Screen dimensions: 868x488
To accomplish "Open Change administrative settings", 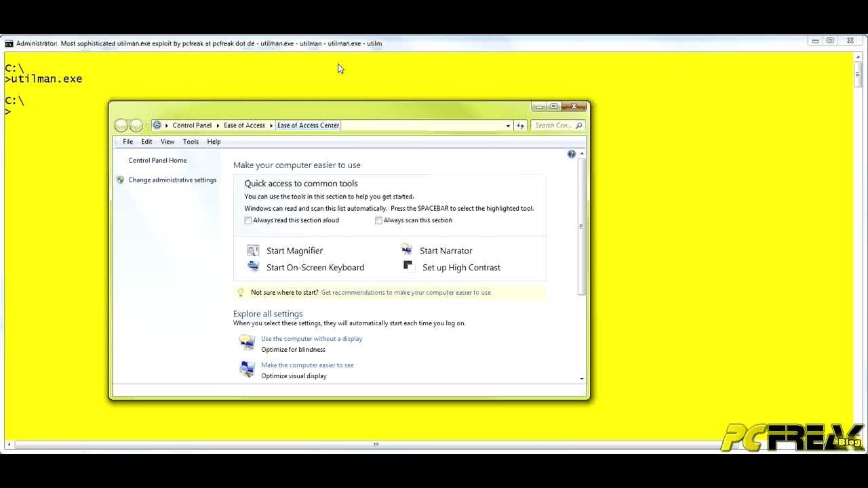I will 172,180.
